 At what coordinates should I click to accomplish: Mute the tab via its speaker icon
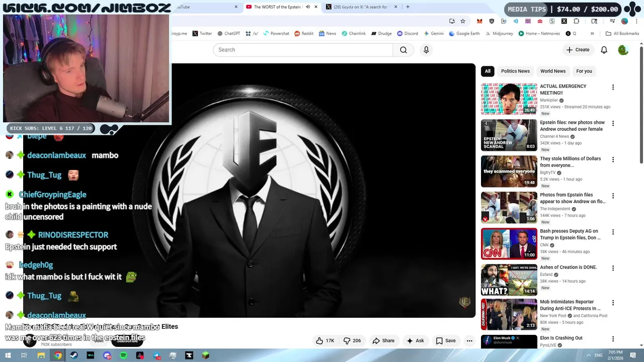(308, 7)
